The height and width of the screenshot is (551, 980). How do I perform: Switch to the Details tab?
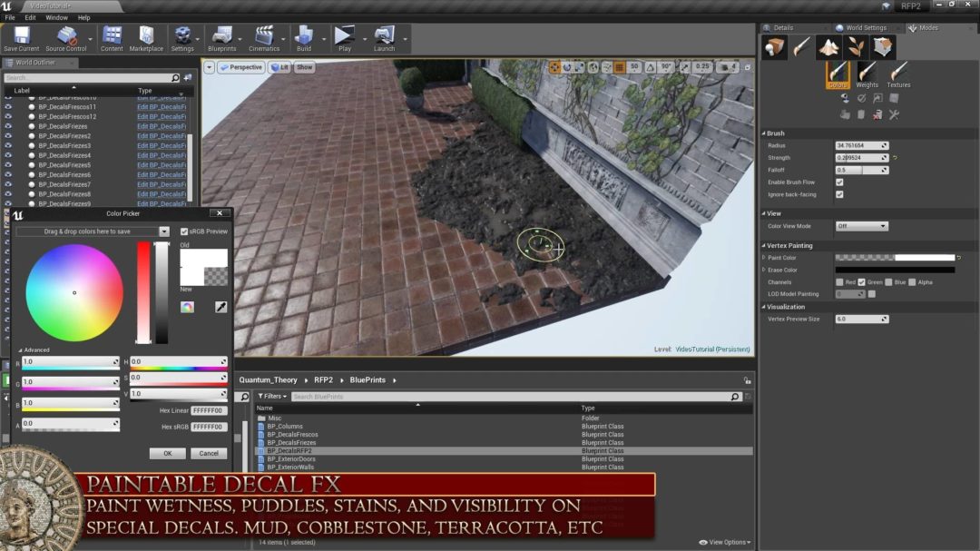tap(782, 27)
